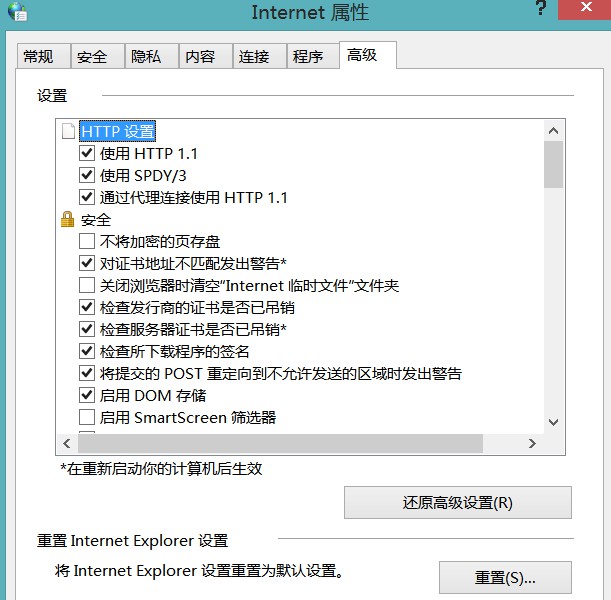
Task: Click the padlock icon beside 安全
Action: (x=67, y=219)
